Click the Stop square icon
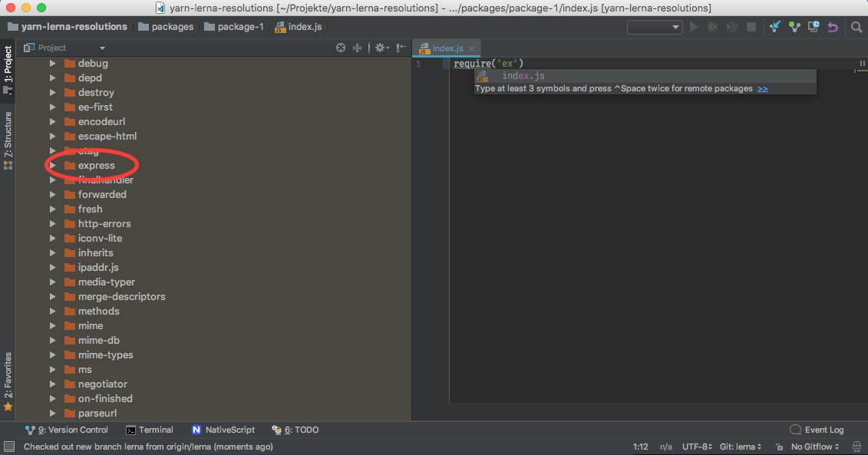868x455 pixels. (x=751, y=27)
